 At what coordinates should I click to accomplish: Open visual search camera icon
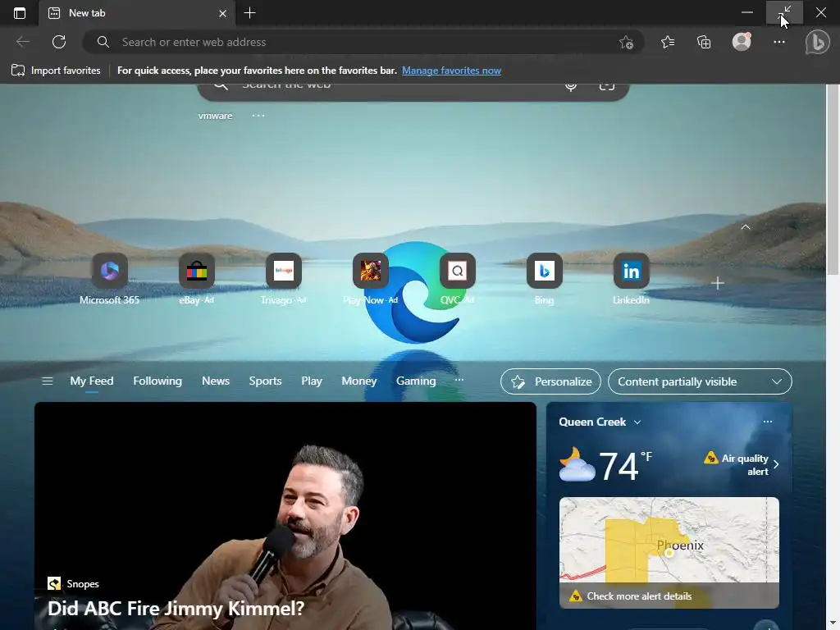(607, 85)
